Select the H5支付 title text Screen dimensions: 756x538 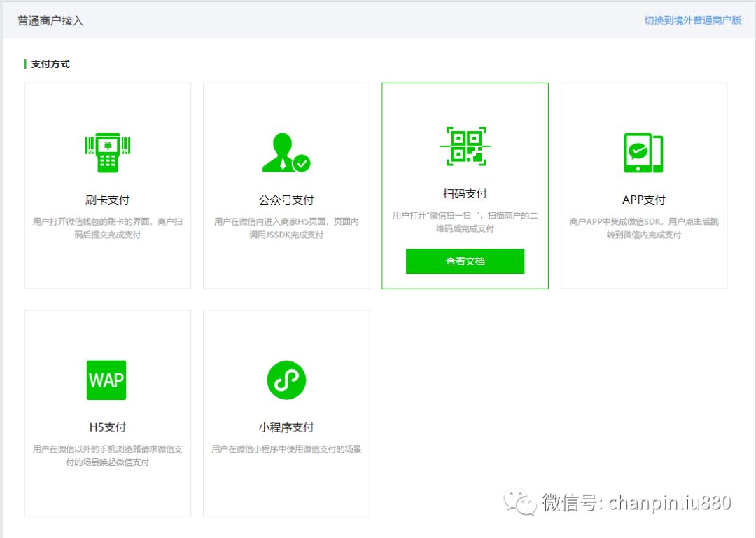[108, 427]
